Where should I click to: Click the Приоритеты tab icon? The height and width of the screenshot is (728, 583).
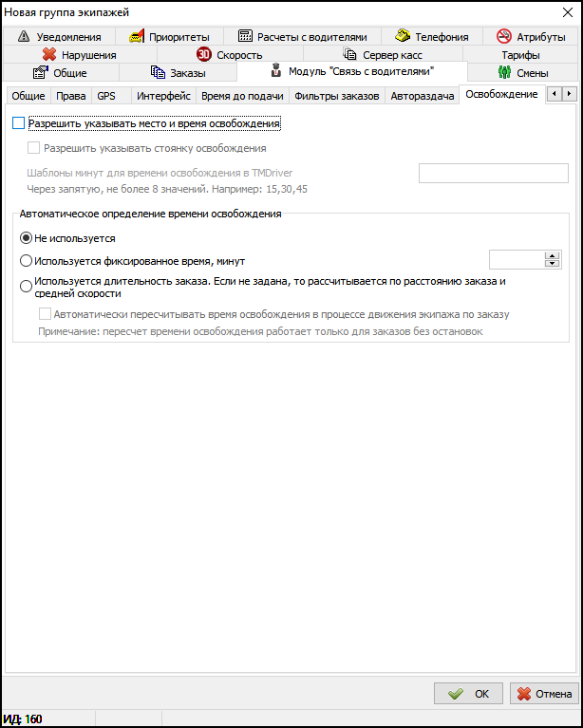(137, 37)
